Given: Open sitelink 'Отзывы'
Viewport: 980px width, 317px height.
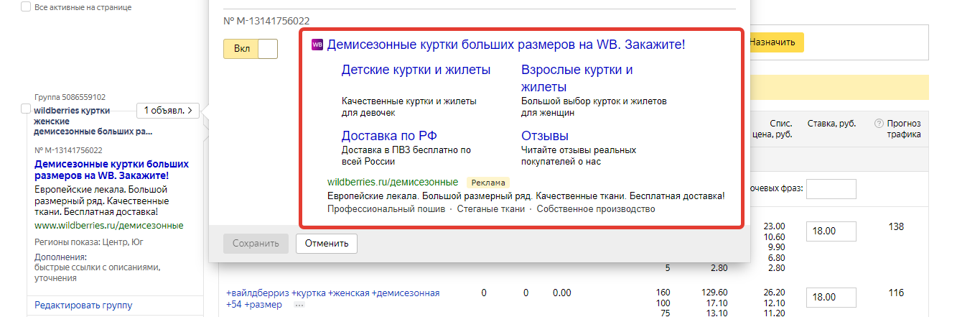Looking at the screenshot, I should pos(545,136).
